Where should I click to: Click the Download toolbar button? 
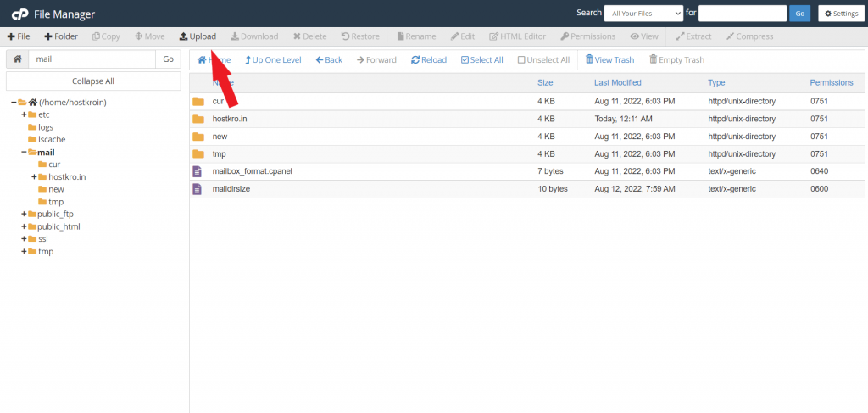[x=254, y=36]
